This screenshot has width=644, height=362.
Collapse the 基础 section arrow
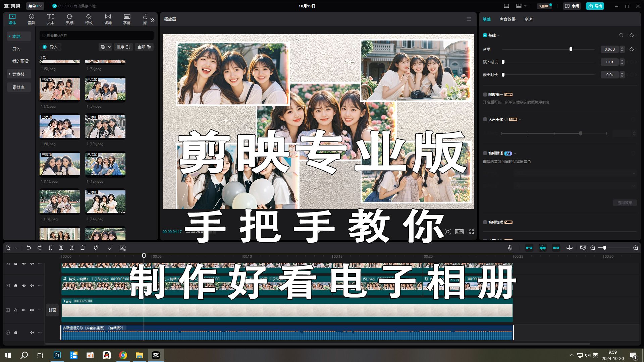498,35
